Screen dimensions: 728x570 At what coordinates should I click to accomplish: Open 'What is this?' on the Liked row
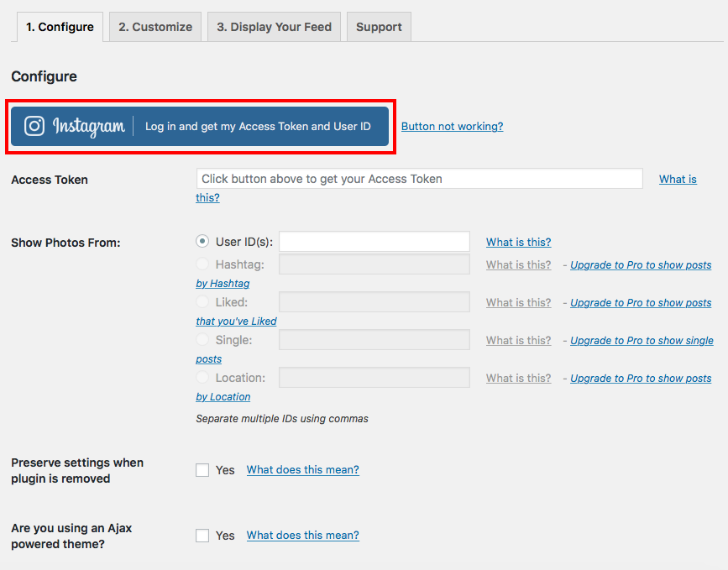(519, 303)
